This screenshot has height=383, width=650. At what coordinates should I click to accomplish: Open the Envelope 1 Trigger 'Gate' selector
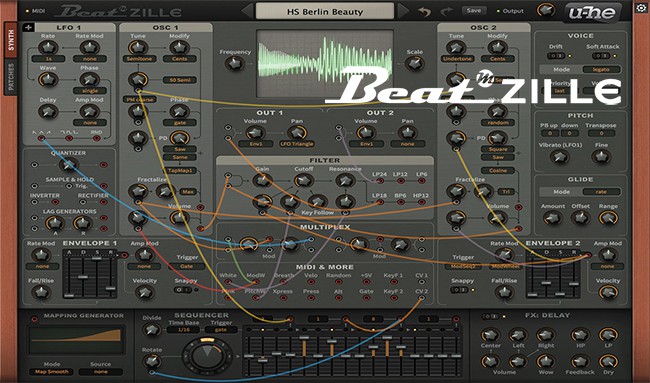[x=186, y=266]
